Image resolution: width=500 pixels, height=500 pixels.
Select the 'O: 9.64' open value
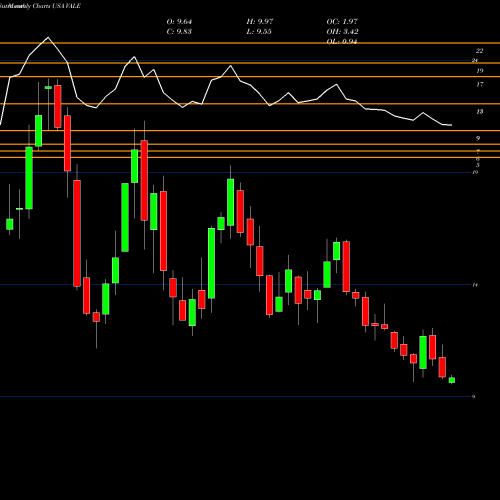(179, 22)
